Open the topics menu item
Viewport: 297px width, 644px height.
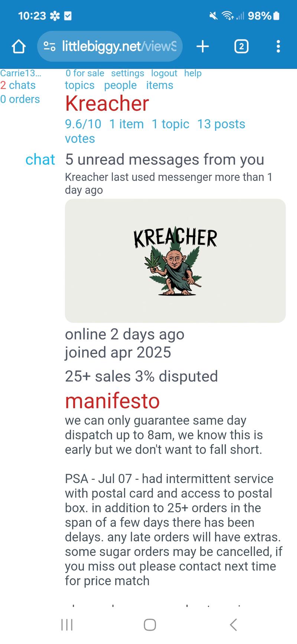point(79,85)
